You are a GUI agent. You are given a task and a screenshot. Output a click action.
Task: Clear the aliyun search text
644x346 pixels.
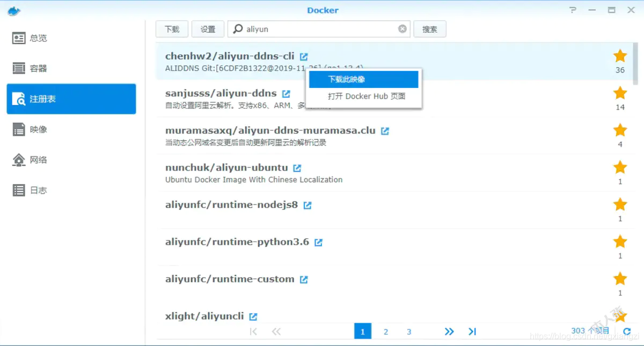pos(402,29)
